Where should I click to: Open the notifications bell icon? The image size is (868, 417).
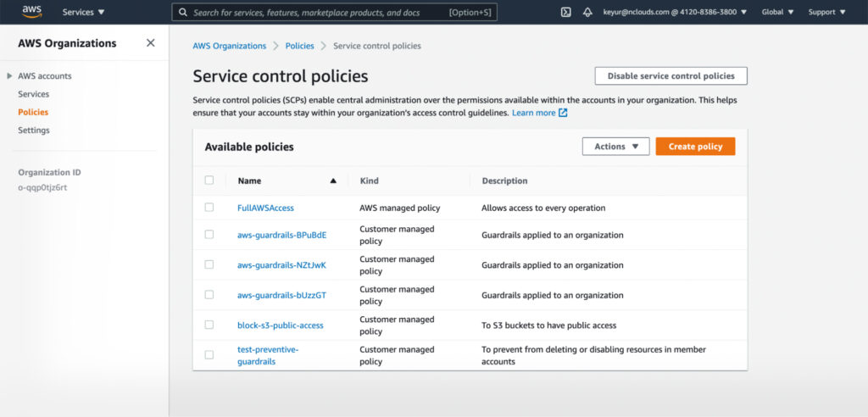pyautogui.click(x=588, y=12)
